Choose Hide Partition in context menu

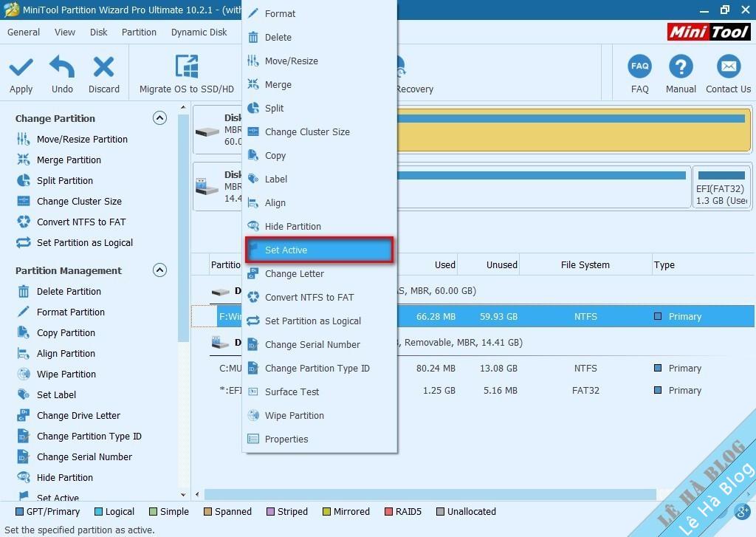click(x=319, y=227)
